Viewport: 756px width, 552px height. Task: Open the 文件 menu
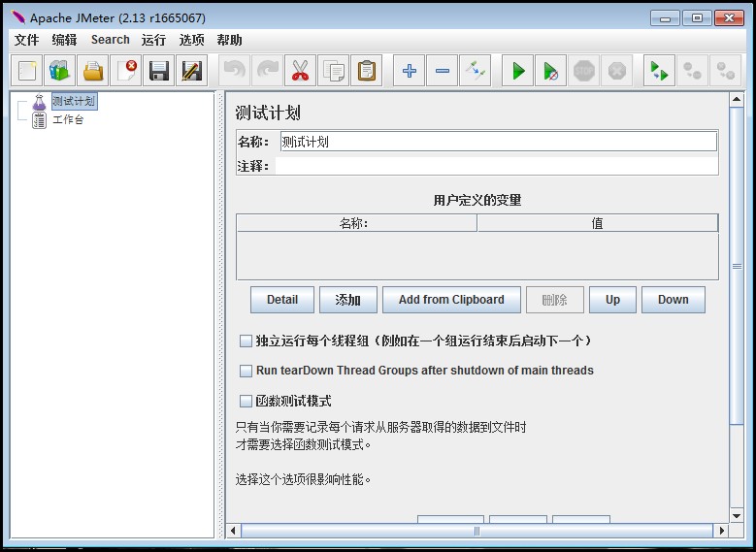point(26,40)
